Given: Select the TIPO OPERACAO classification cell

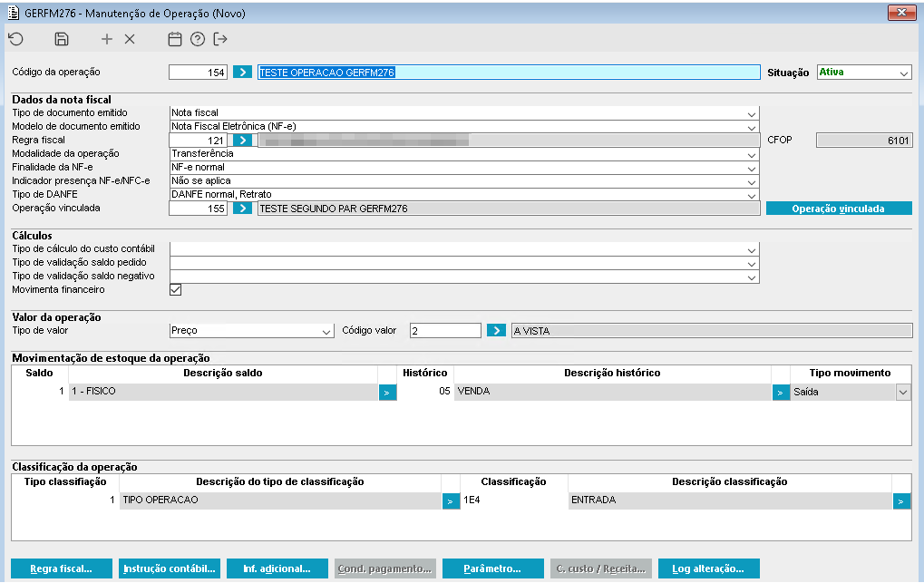Looking at the screenshot, I should [280, 500].
